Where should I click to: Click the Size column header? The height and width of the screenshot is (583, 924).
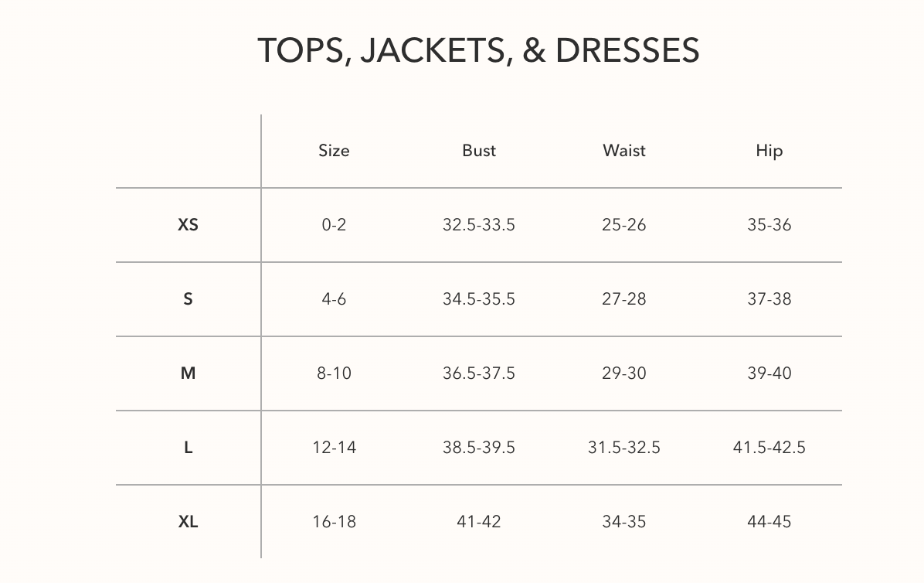click(334, 151)
